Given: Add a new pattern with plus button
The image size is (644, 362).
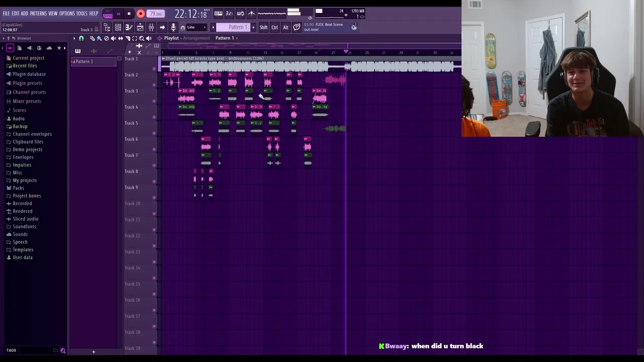Looking at the screenshot, I should [254, 27].
